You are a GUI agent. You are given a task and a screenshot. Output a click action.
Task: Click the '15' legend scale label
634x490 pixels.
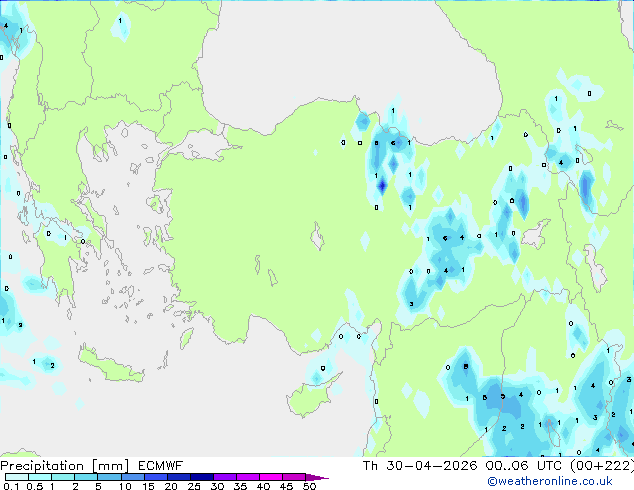pyautogui.click(x=148, y=486)
